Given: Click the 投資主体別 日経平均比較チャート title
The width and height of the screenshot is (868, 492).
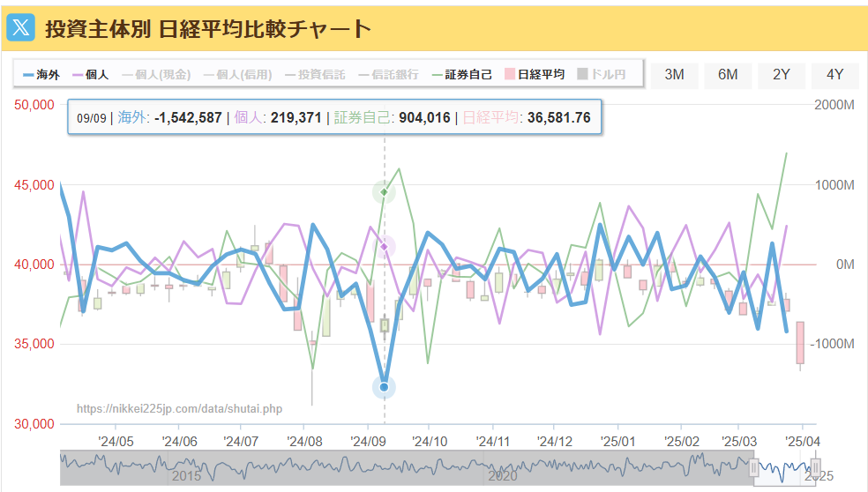Looking at the screenshot, I should (x=207, y=28).
